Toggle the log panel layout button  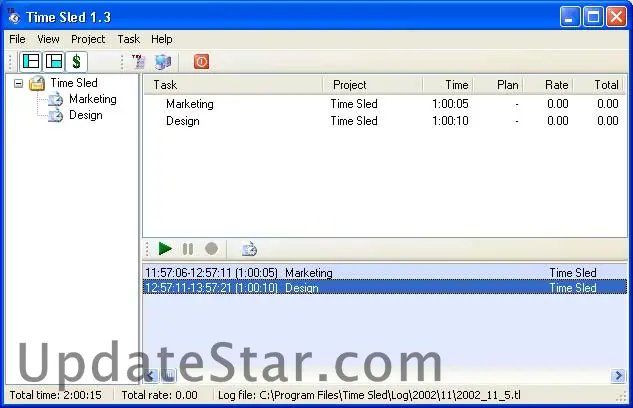click(54, 61)
